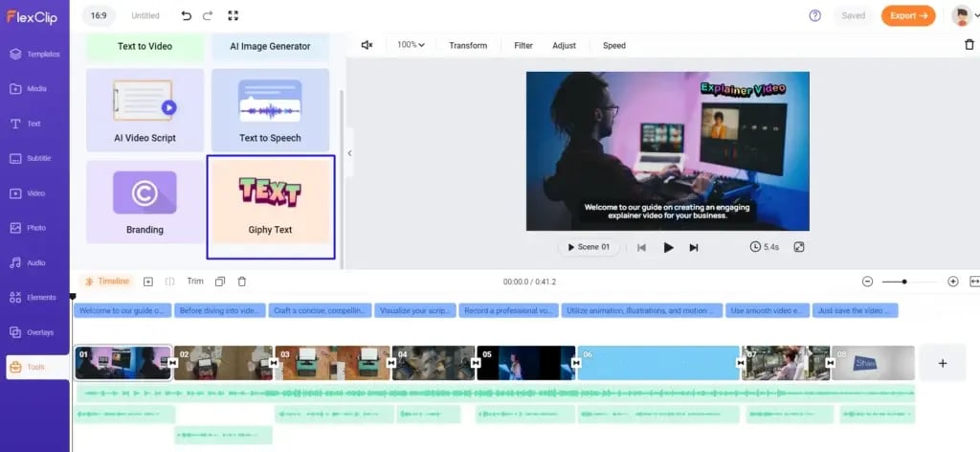Delete the selected item via top-right trash icon

click(x=969, y=45)
